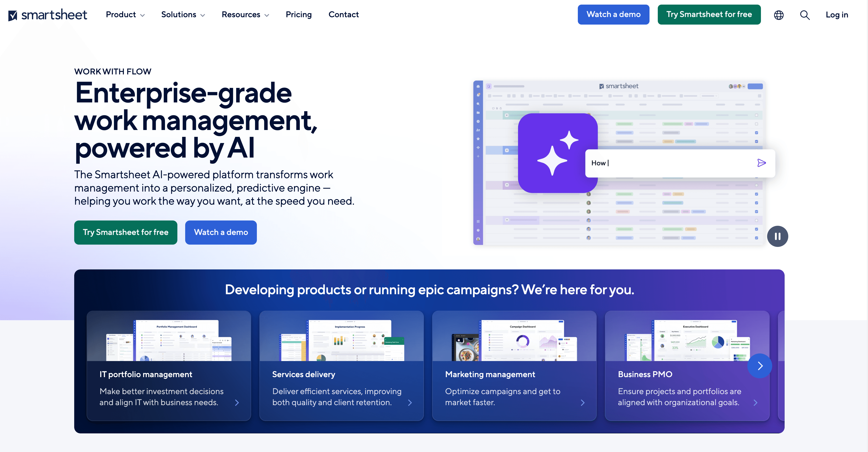Click header Watch a demo button
Viewport: 868px width, 452px height.
coord(613,14)
